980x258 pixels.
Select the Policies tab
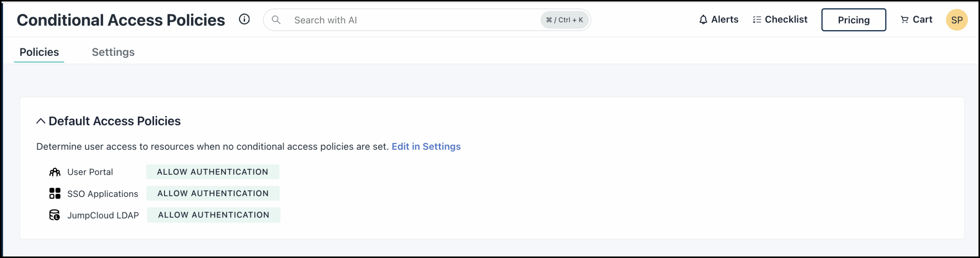[x=39, y=52]
